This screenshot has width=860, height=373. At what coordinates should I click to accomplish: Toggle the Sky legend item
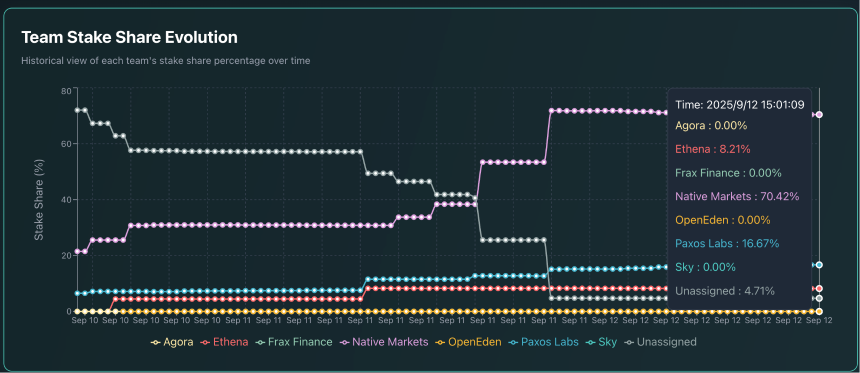602,342
